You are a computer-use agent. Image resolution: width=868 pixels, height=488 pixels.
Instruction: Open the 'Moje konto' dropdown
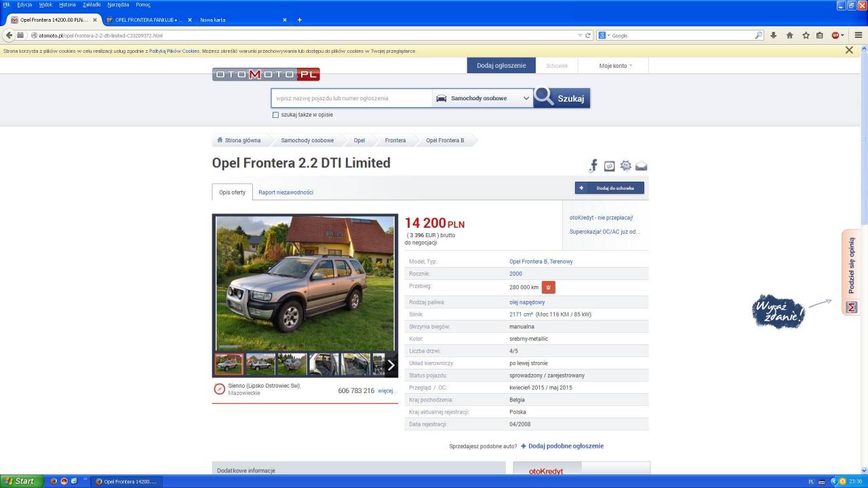click(x=615, y=66)
